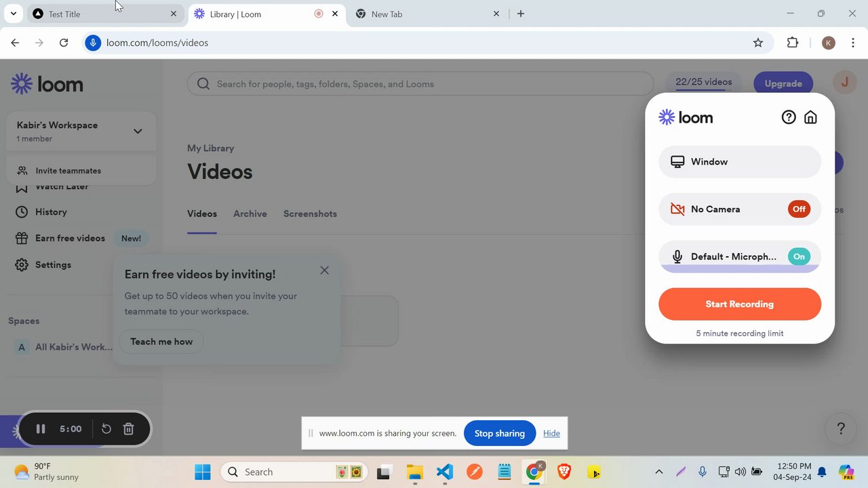Open Chrome profile K avatar
This screenshot has height=488, width=868.
(828, 43)
